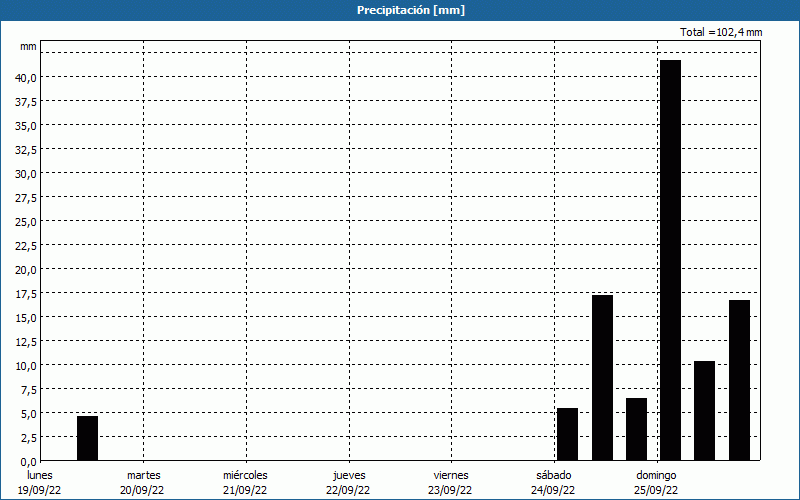Click the domingo day label
Image resolution: width=800 pixels, height=500 pixels.
[657, 475]
